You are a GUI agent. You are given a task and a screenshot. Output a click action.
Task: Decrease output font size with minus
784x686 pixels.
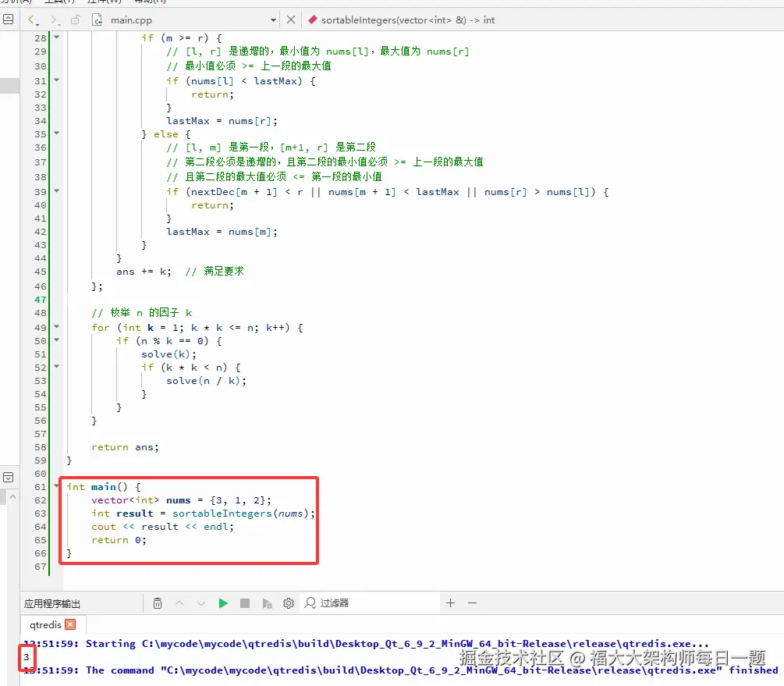point(473,603)
